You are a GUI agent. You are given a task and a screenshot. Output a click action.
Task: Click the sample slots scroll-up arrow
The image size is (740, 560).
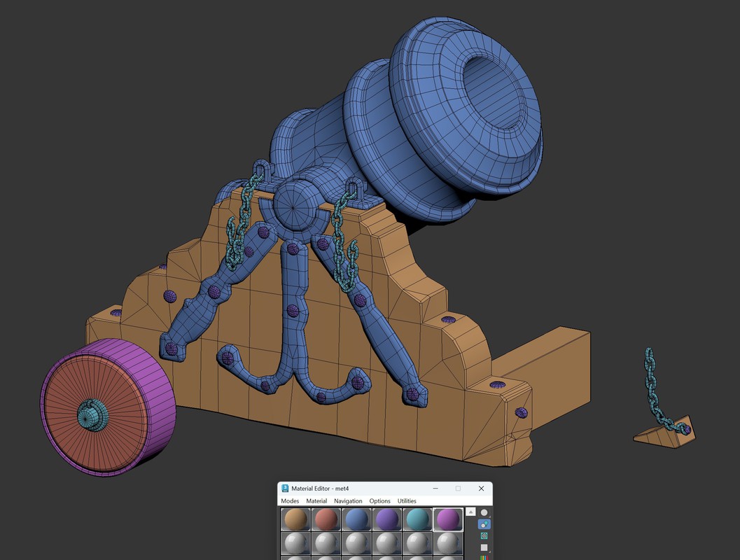coord(470,512)
